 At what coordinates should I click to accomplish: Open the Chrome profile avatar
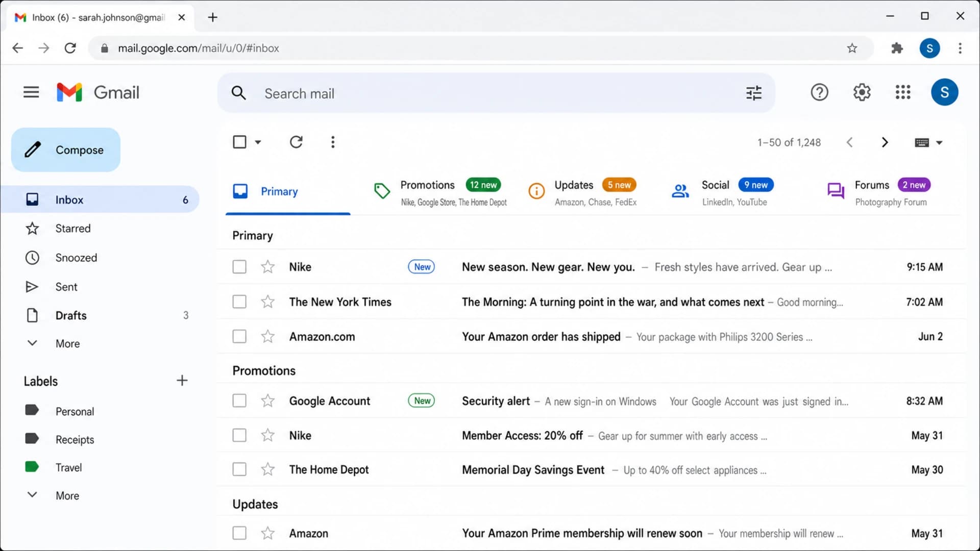(x=929, y=48)
